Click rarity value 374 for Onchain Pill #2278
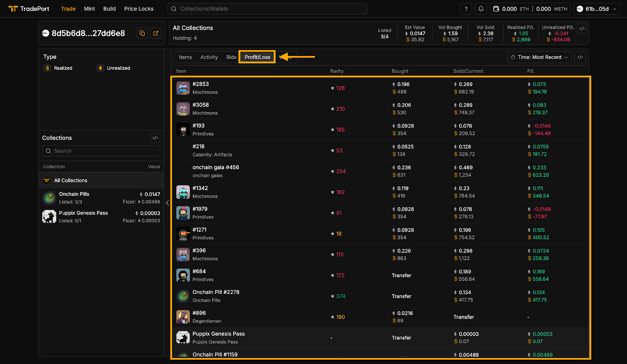 (x=341, y=296)
